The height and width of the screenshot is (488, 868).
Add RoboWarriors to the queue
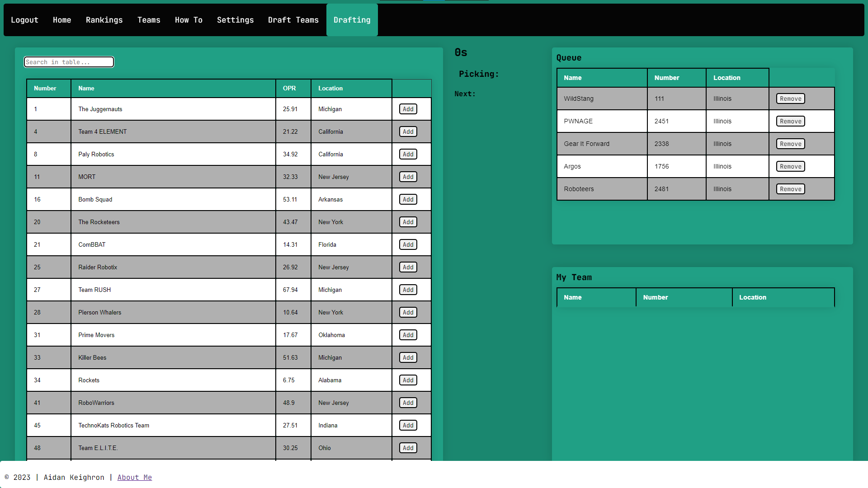[408, 403]
